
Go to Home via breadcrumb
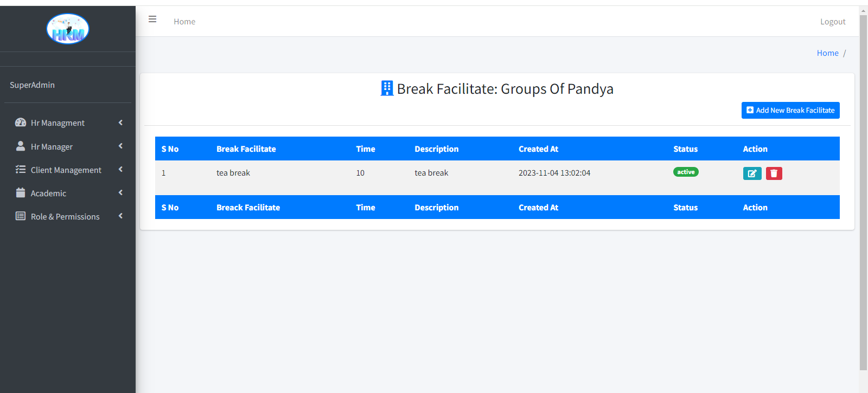(x=827, y=53)
